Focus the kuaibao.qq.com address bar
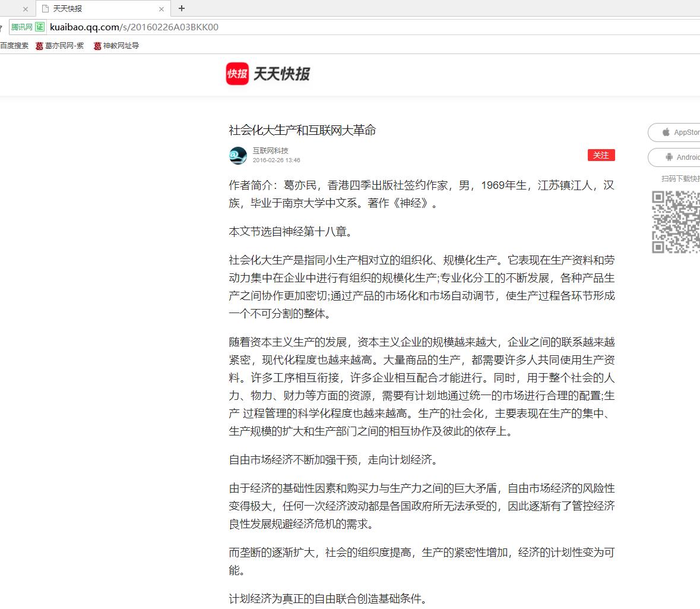The width and height of the screenshot is (700, 609). (237, 27)
